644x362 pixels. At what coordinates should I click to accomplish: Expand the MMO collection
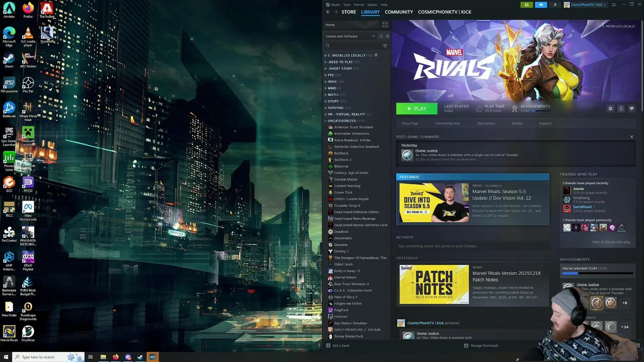[x=333, y=88]
